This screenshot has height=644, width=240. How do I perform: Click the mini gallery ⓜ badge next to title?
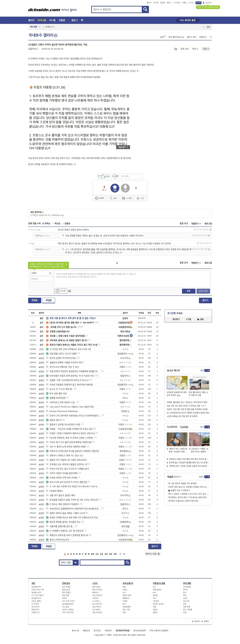point(56,35)
